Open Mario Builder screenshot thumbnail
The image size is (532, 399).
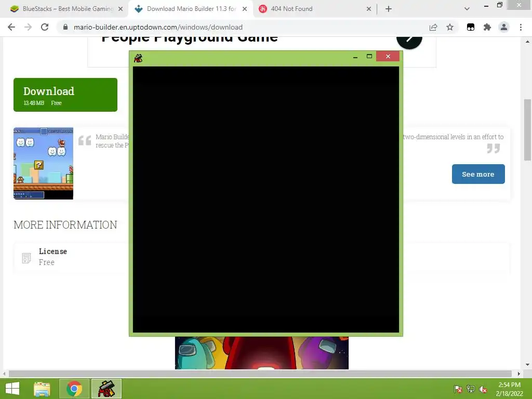click(x=44, y=163)
